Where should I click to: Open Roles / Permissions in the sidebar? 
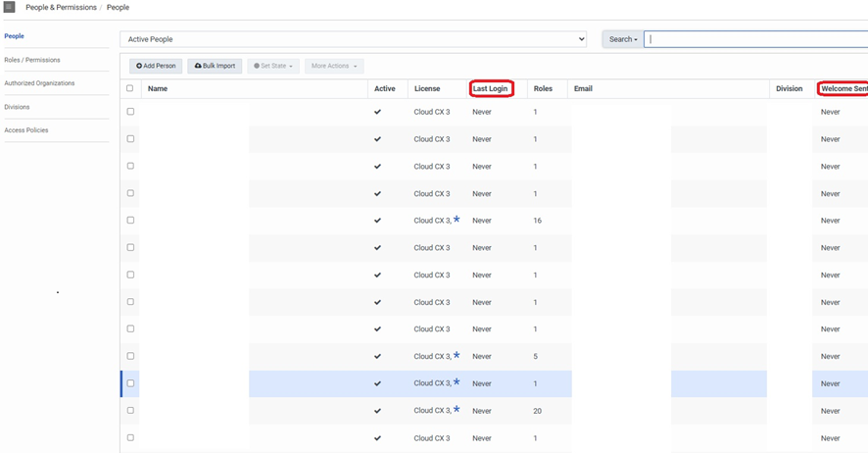32,60
